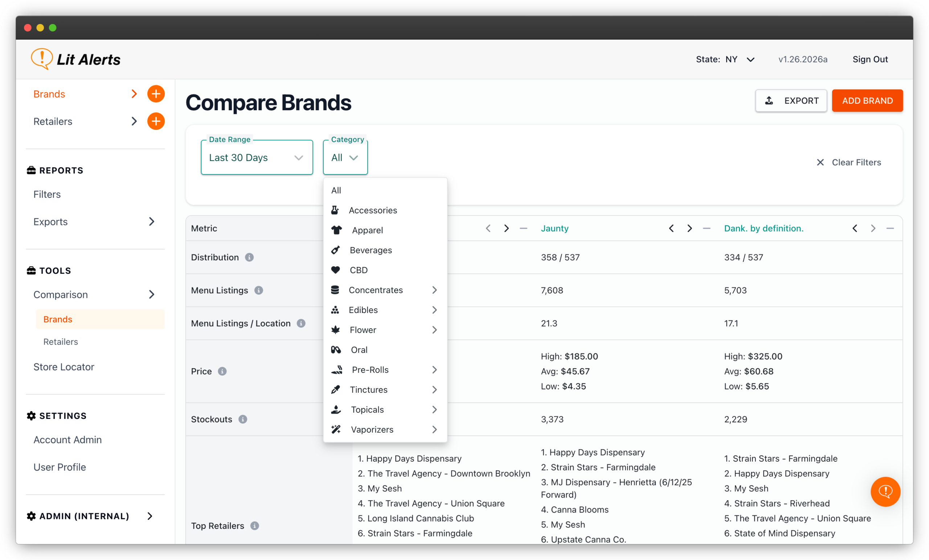Click the info icon next to Stockouts

tap(243, 419)
